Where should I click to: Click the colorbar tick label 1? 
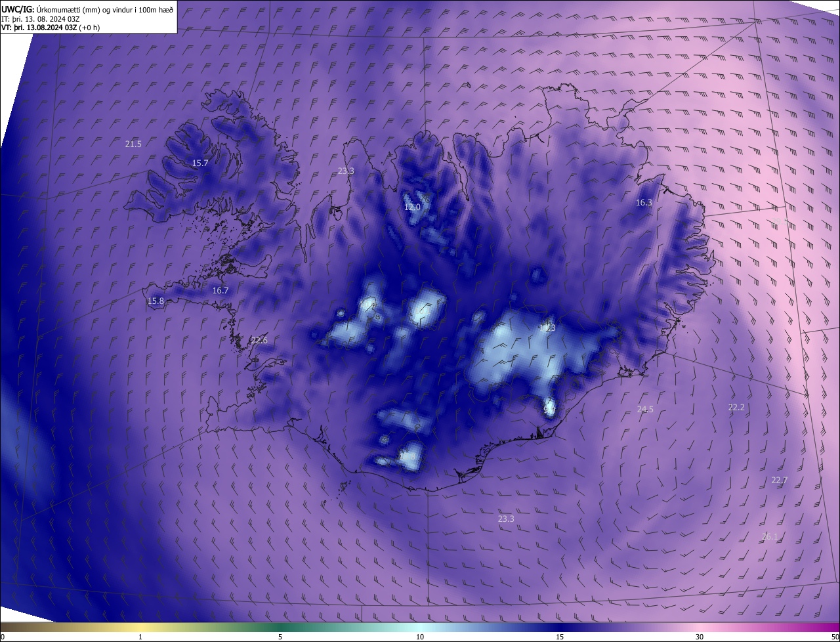pyautogui.click(x=140, y=637)
